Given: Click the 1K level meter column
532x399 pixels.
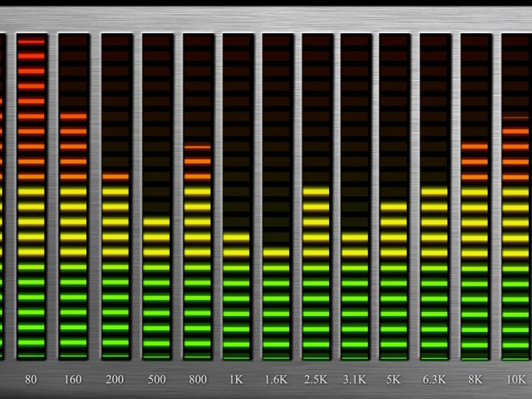Looking at the screenshot, I should tap(237, 196).
